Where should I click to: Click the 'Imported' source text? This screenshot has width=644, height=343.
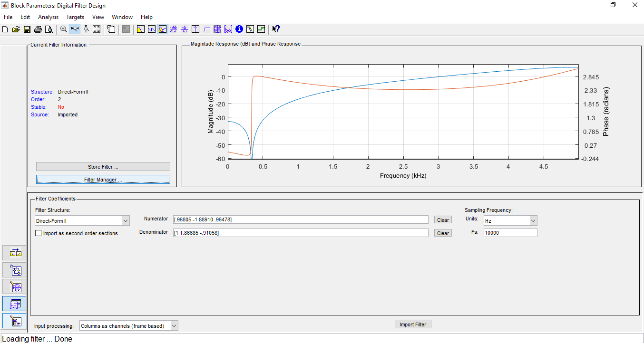point(68,114)
